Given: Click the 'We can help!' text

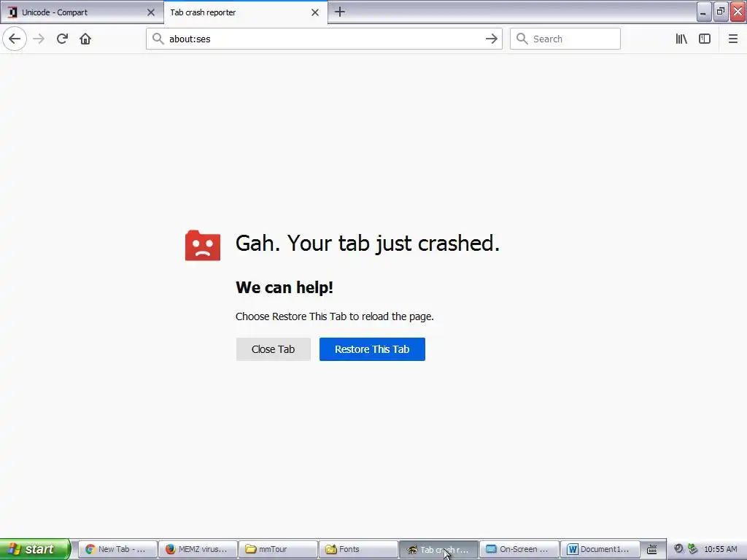Looking at the screenshot, I should click(285, 287).
